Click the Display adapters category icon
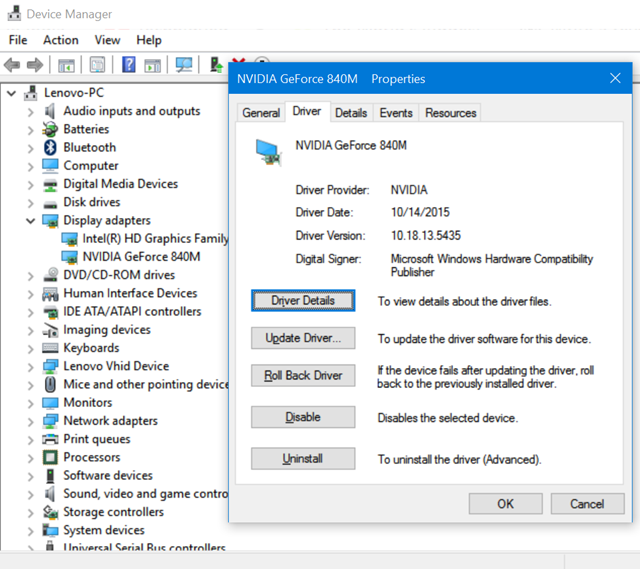The image size is (640, 569). (x=50, y=221)
